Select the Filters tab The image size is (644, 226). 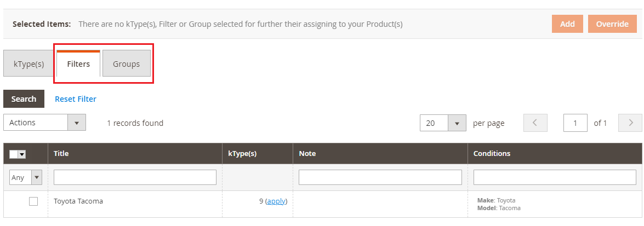78,65
